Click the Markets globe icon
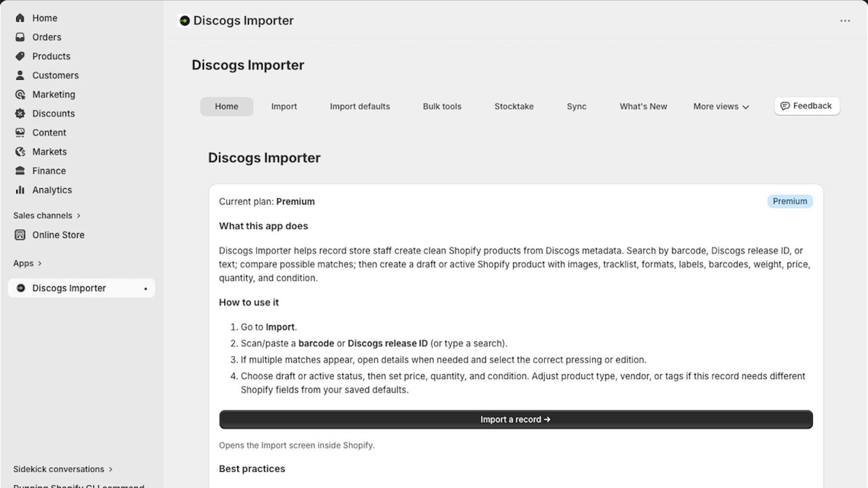This screenshot has width=868, height=488. pos(20,152)
